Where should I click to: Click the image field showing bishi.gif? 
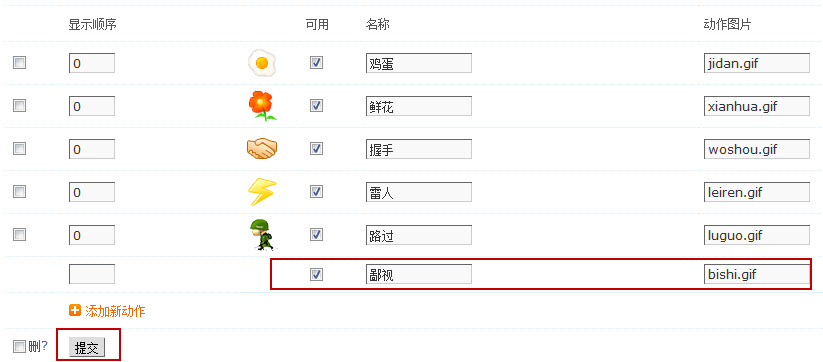pyautogui.click(x=757, y=274)
